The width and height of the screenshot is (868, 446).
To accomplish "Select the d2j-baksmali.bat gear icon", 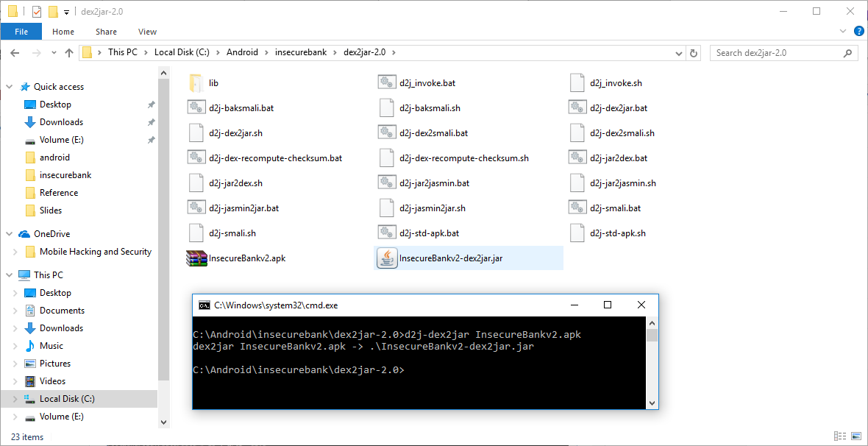I will 196,107.
